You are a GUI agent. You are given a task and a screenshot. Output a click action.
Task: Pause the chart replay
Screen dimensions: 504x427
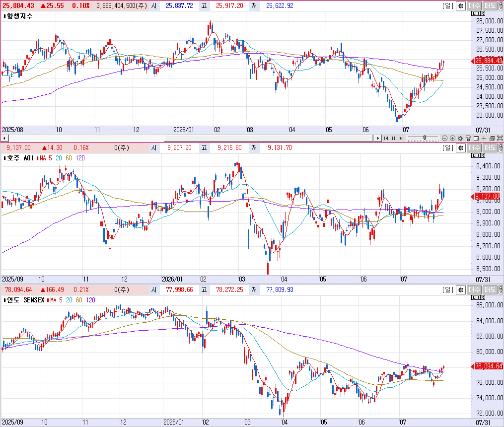[x=394, y=139]
